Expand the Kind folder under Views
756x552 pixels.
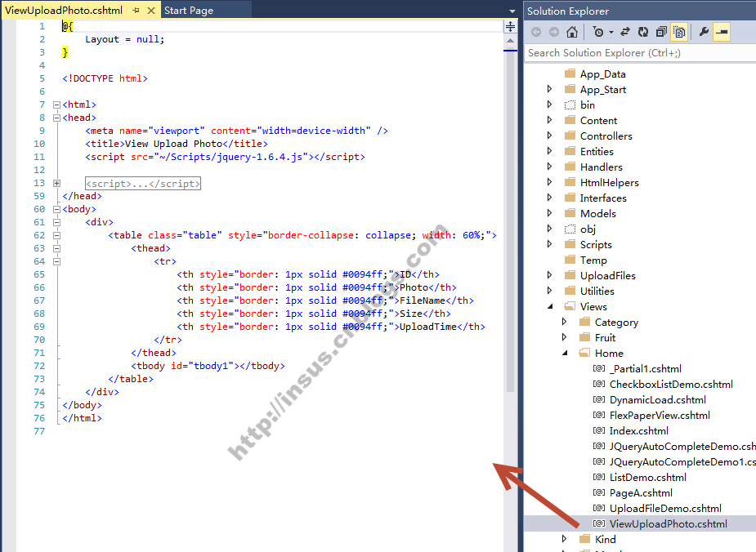point(564,538)
